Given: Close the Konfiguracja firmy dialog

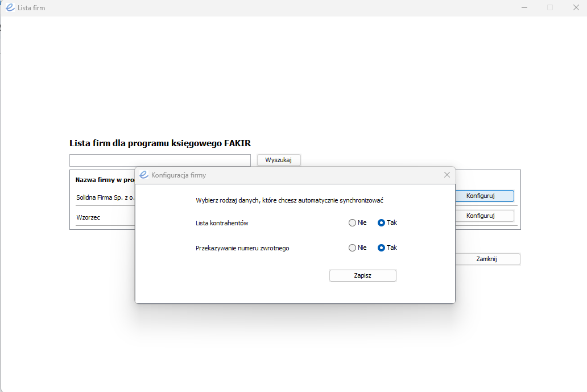Looking at the screenshot, I should [447, 175].
